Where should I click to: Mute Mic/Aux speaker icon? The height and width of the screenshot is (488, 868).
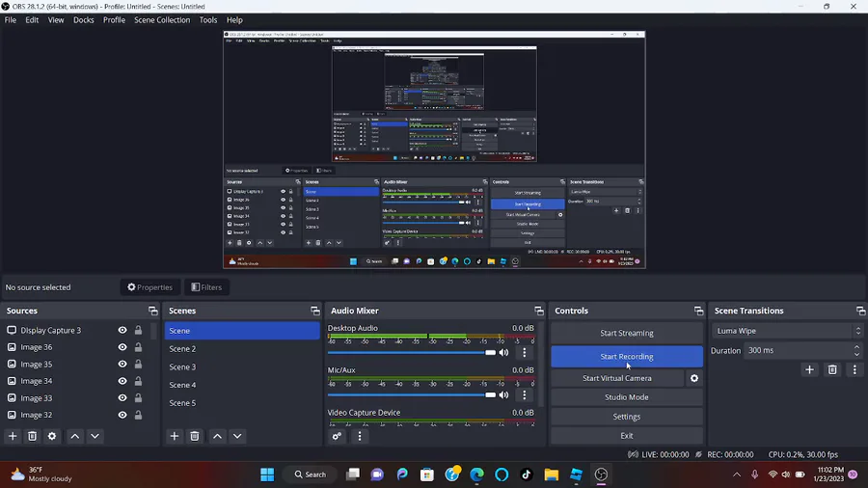(503, 395)
